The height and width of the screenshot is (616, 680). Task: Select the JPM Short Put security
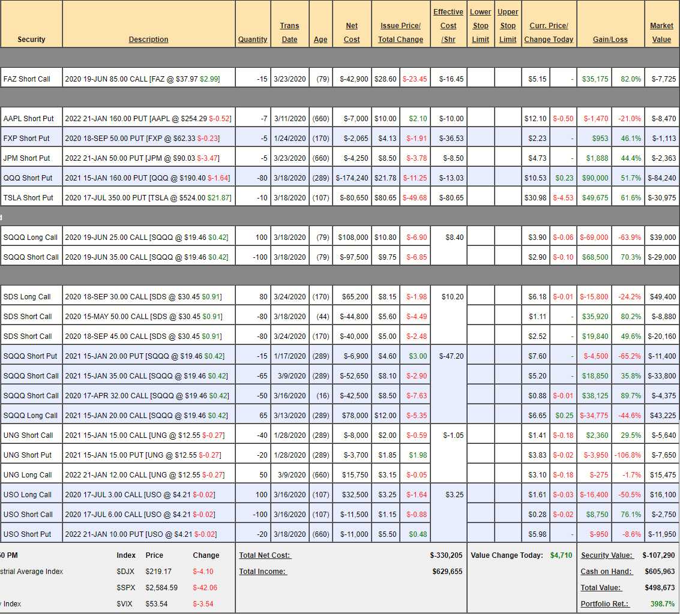click(x=27, y=158)
